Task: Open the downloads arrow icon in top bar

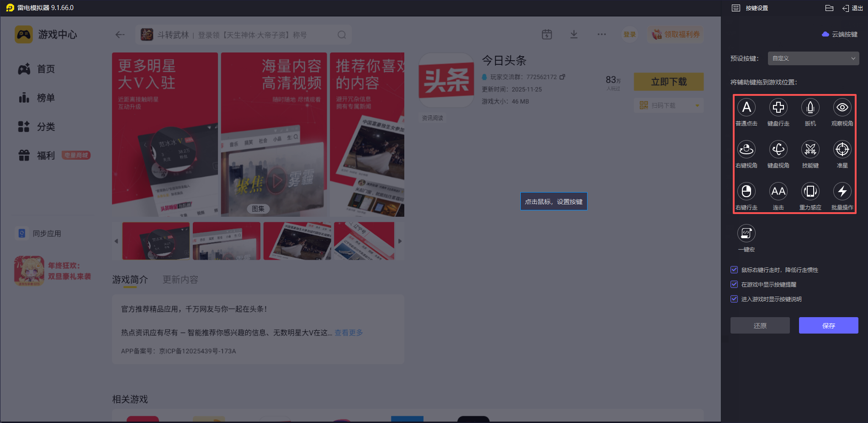Action: [x=574, y=34]
